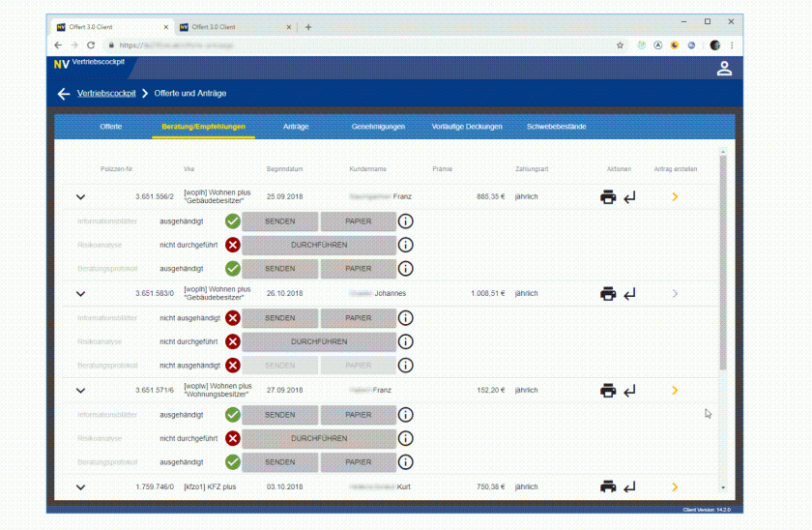Screen dimensions: 812x530
Task: Click the NV Vertriebscockpit logo
Action: 89,64
